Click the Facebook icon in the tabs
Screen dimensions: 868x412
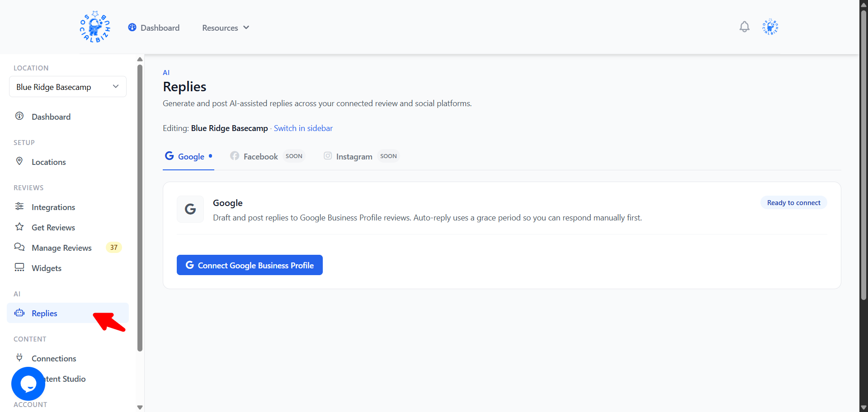(235, 156)
